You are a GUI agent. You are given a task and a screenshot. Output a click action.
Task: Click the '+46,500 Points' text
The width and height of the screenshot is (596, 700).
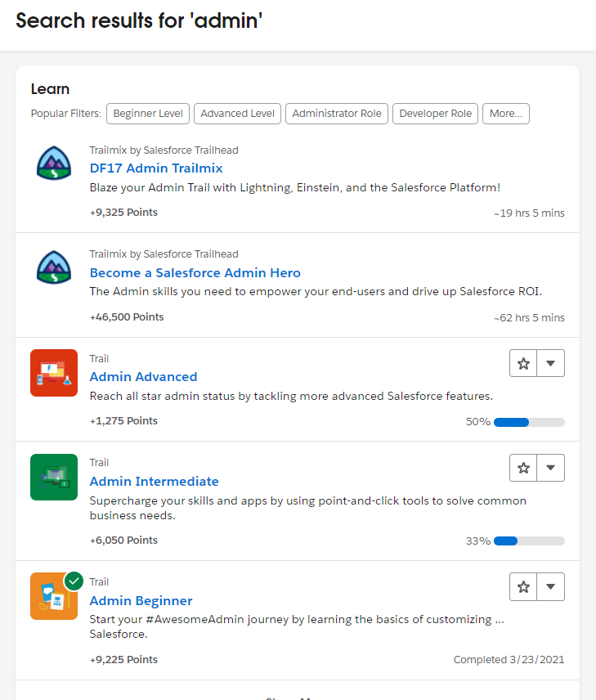pos(127,317)
